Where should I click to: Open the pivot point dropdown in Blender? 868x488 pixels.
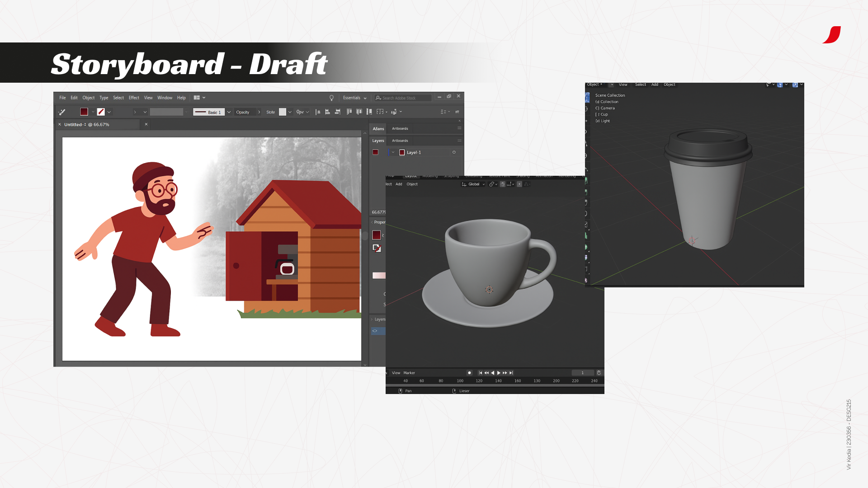tap(493, 184)
